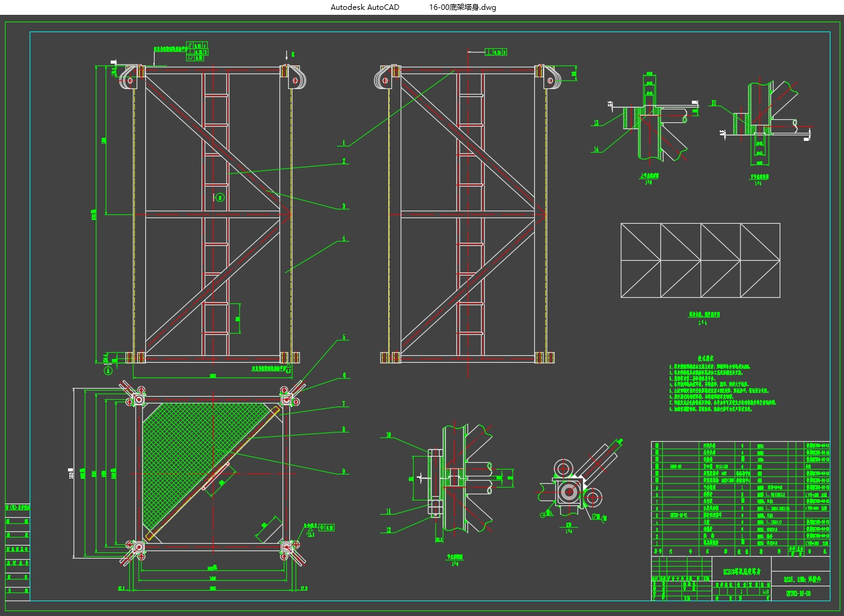Select part callout number 3
Viewport: 844px width, 616px height.
344,206
